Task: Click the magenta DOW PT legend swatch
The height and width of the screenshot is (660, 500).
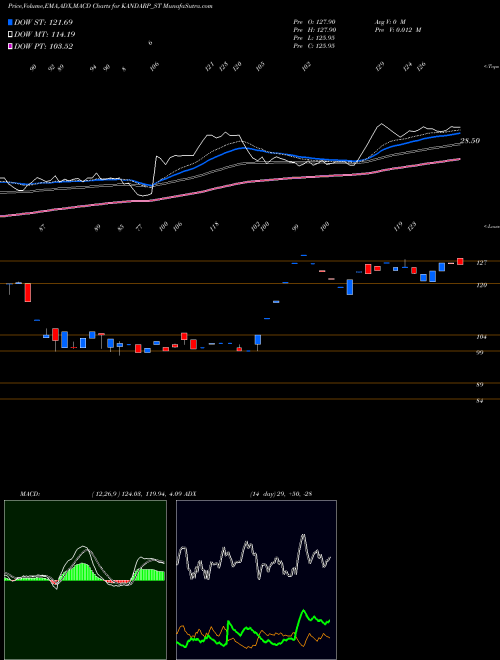Action: coord(10,46)
